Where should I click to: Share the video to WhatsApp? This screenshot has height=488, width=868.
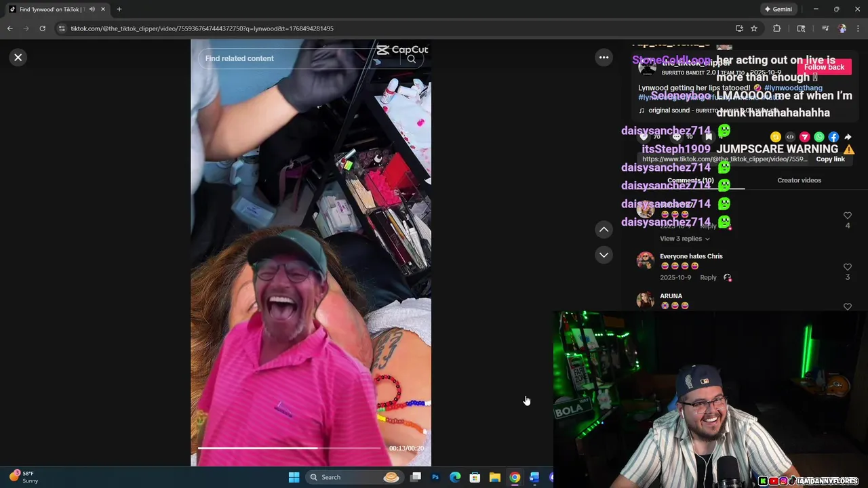(x=819, y=137)
